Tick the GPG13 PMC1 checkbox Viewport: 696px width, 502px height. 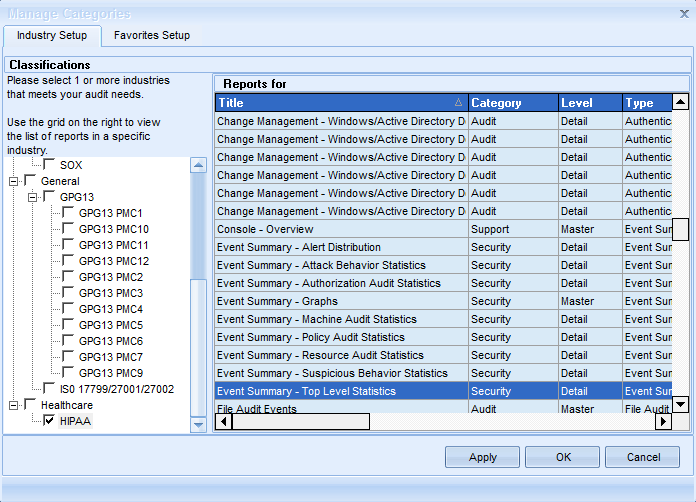click(x=68, y=212)
